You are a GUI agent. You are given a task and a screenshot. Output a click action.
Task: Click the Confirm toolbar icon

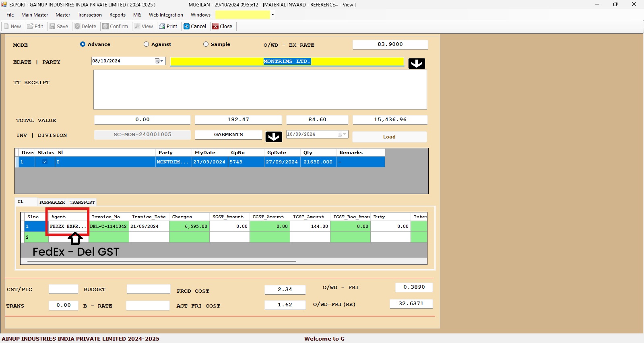coord(105,27)
